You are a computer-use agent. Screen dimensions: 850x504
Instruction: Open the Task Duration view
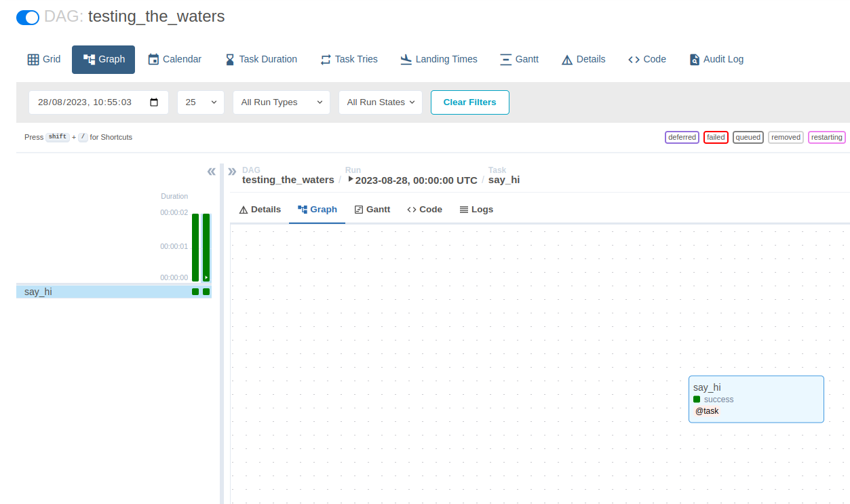pyautogui.click(x=260, y=59)
